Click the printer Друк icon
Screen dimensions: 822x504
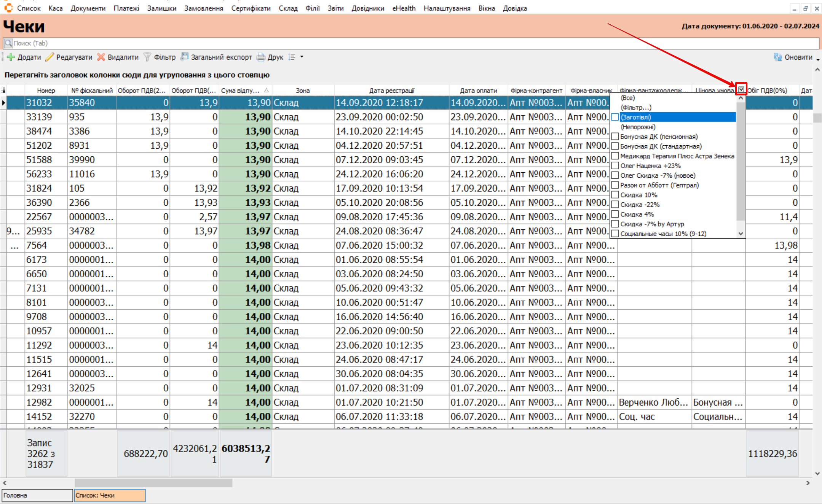point(261,57)
